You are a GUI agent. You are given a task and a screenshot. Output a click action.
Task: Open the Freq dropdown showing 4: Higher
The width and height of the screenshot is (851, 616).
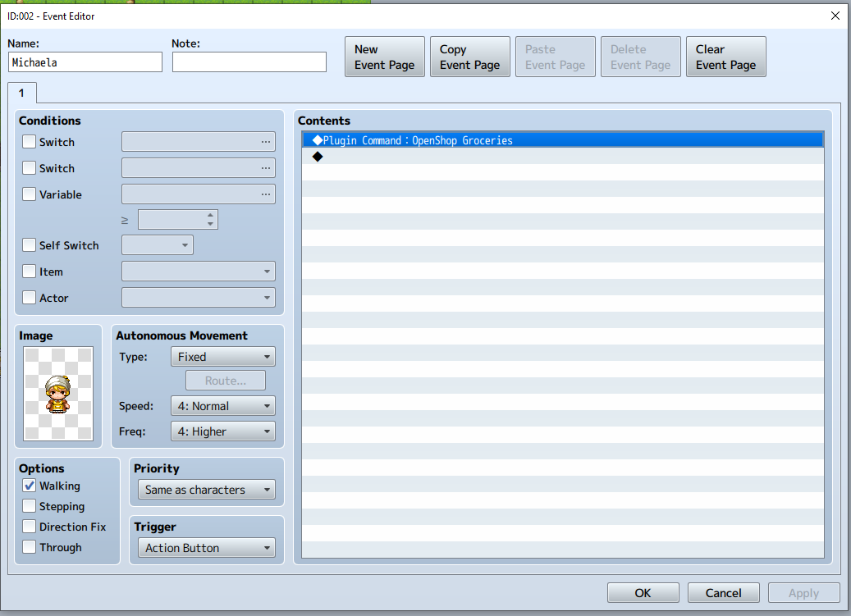point(223,431)
